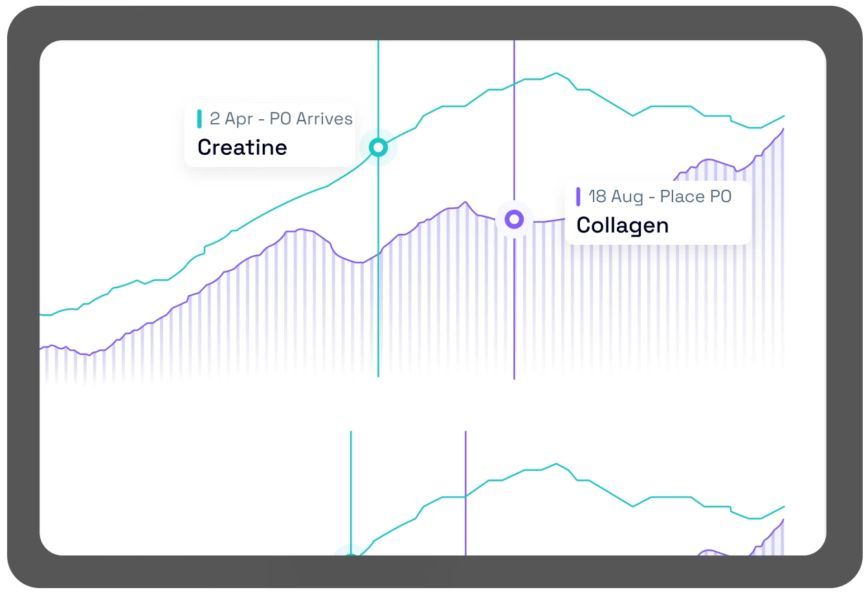Click the purple vertical line in upper chart

514,311
